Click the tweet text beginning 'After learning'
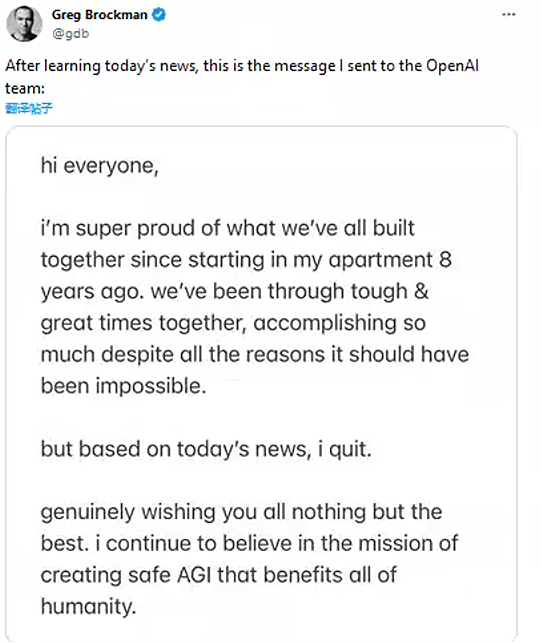 241,77
